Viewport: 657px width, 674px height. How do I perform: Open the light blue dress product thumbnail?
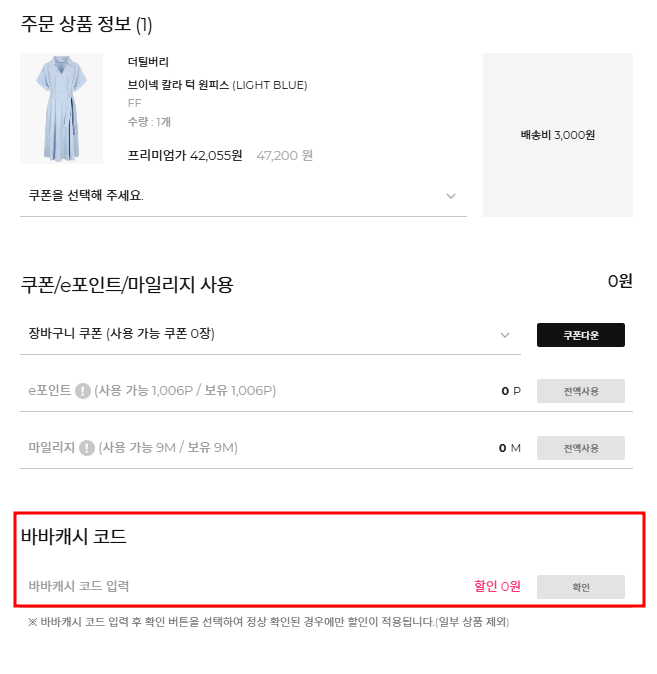click(61, 108)
